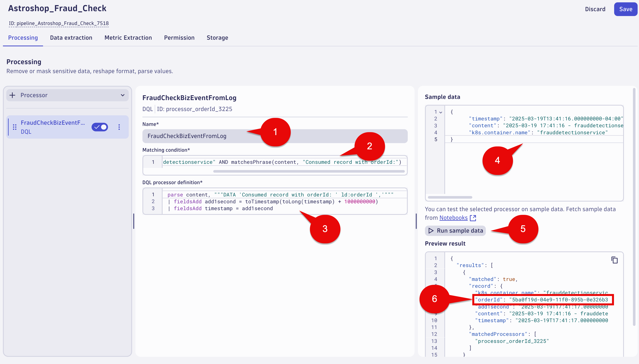Click the external link icon next to Notebooks
Image resolution: width=639 pixels, height=364 pixels.
pyautogui.click(x=473, y=218)
